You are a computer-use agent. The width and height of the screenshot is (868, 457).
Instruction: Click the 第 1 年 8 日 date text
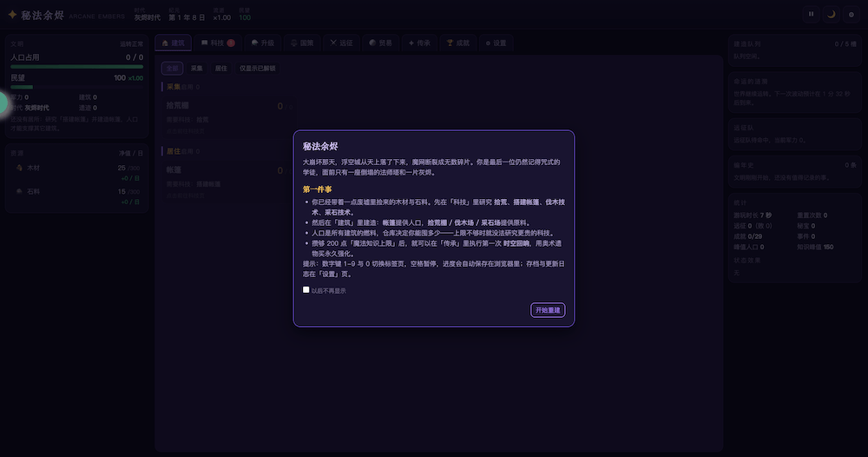[x=187, y=17]
